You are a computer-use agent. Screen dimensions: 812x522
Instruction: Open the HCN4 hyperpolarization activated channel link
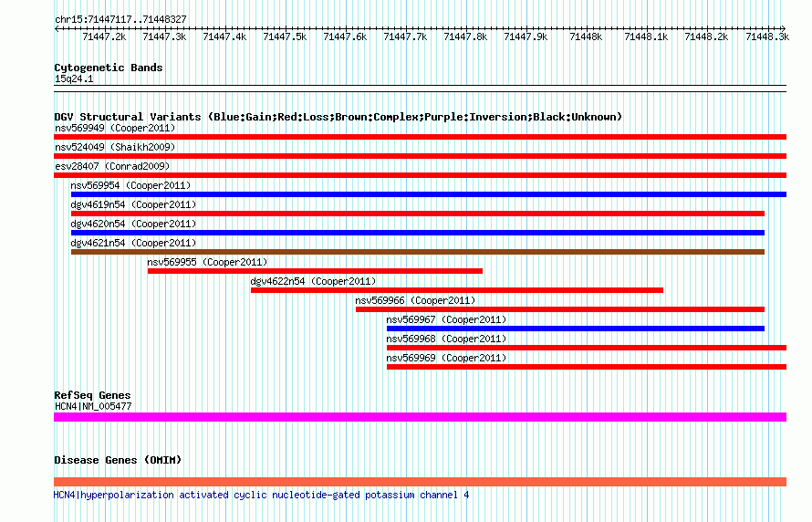pos(262,495)
